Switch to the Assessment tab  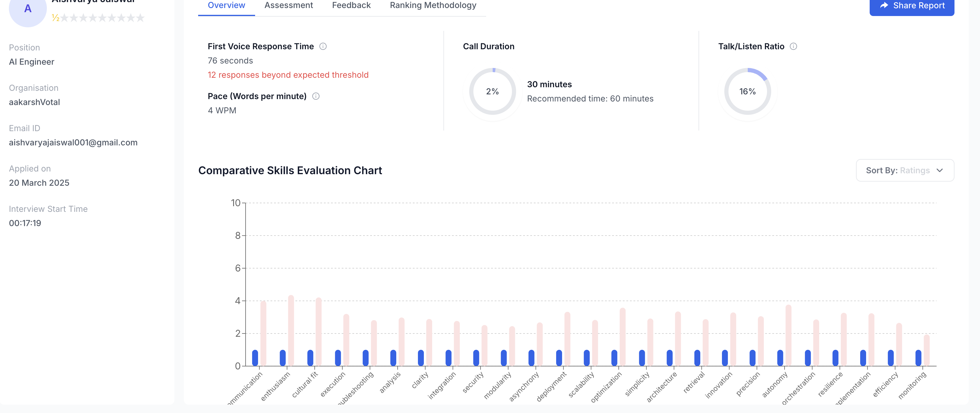tap(288, 5)
